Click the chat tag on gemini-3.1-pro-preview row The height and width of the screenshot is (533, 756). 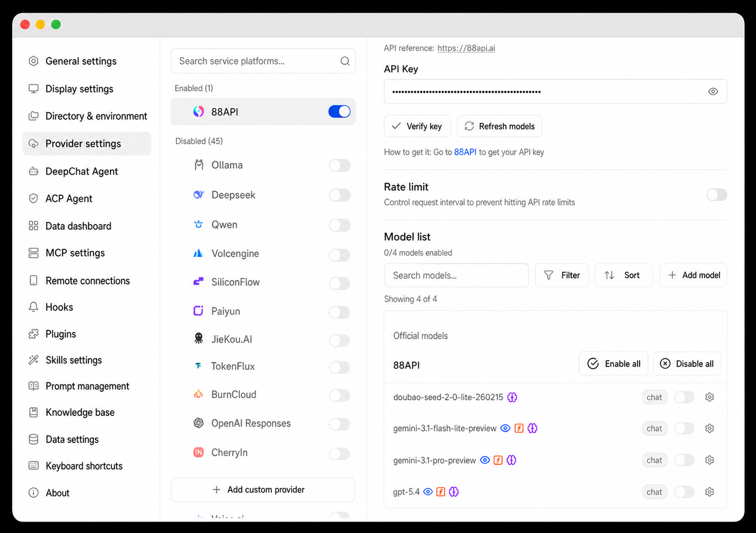(x=654, y=460)
